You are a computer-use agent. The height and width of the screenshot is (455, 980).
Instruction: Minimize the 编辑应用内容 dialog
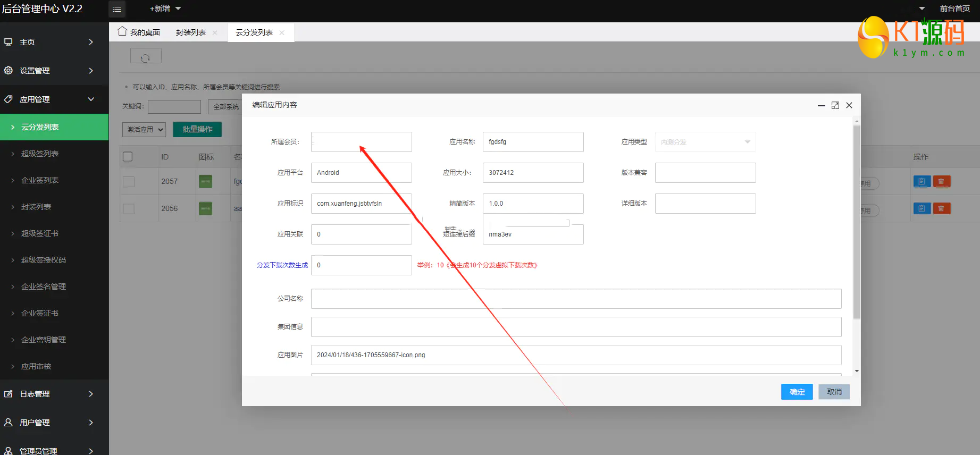(822, 105)
